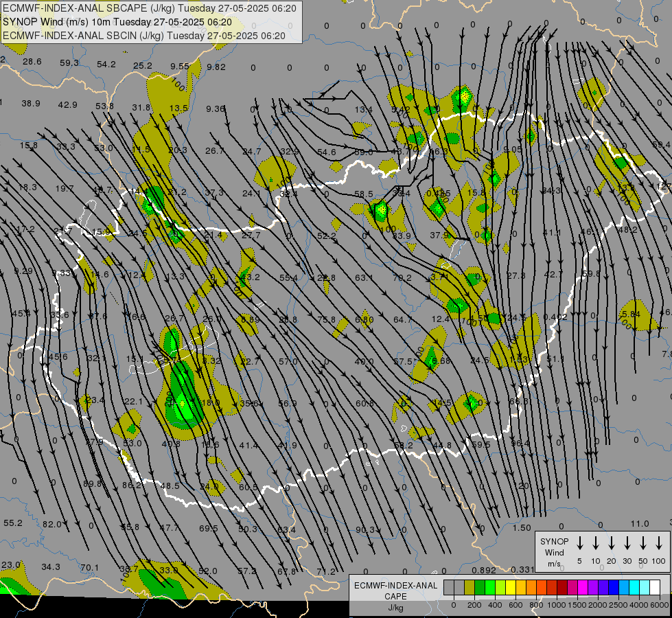Viewport: 672px width, 618px height.
Task: Click the map value '70.1'
Action: [89, 568]
